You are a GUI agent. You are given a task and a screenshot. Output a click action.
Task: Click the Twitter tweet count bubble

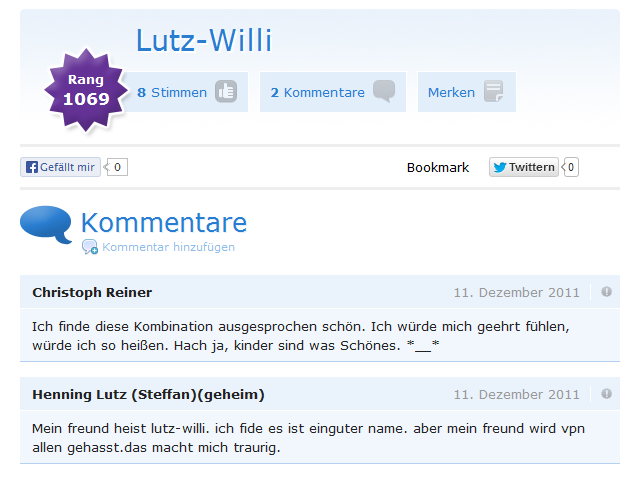(570, 167)
